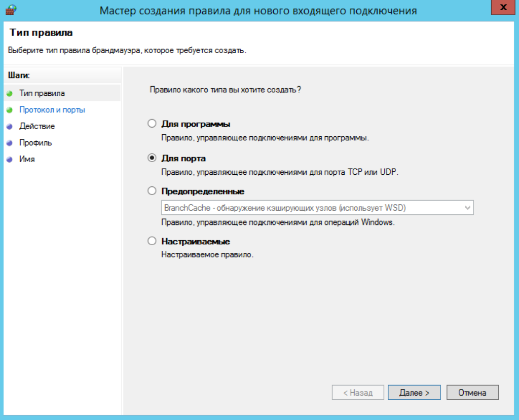Click the Далее button

tap(414, 393)
